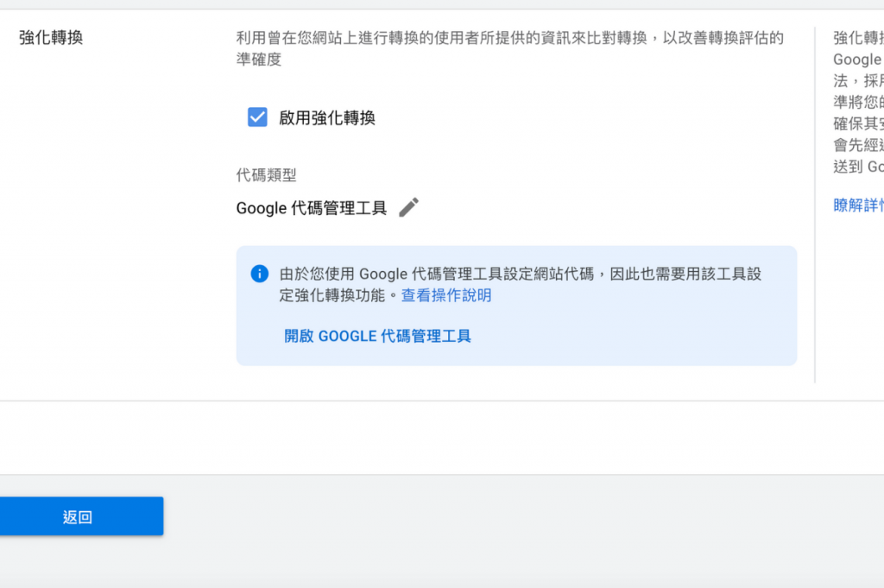Click the 返回 button

[77, 516]
